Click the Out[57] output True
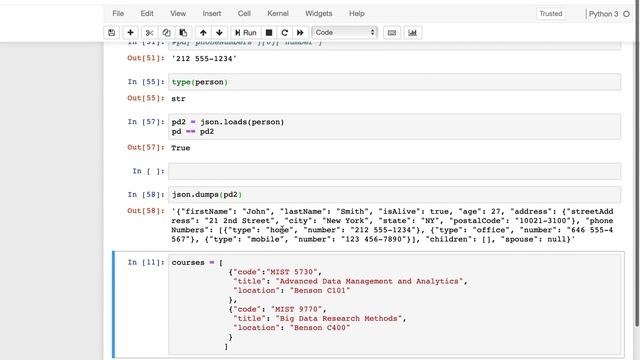 point(180,148)
